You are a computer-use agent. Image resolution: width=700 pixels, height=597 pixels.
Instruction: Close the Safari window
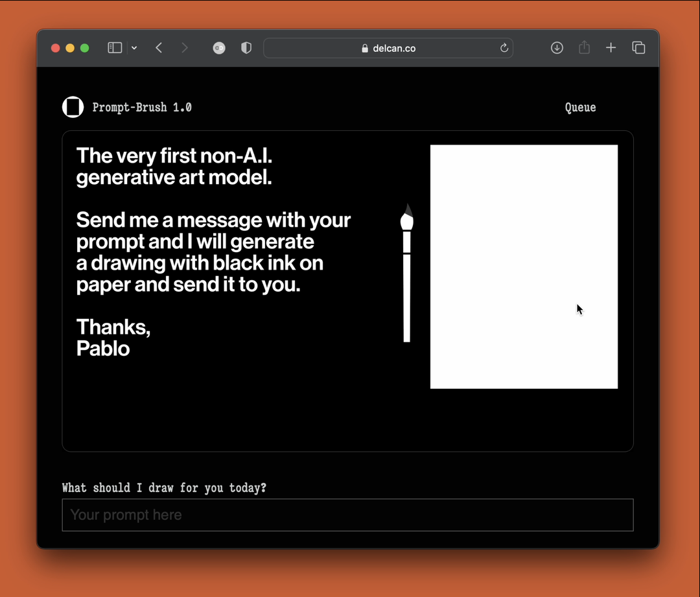(x=55, y=48)
